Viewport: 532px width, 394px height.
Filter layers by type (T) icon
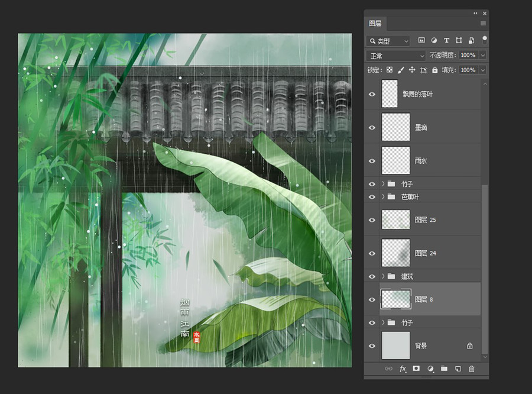pos(446,40)
